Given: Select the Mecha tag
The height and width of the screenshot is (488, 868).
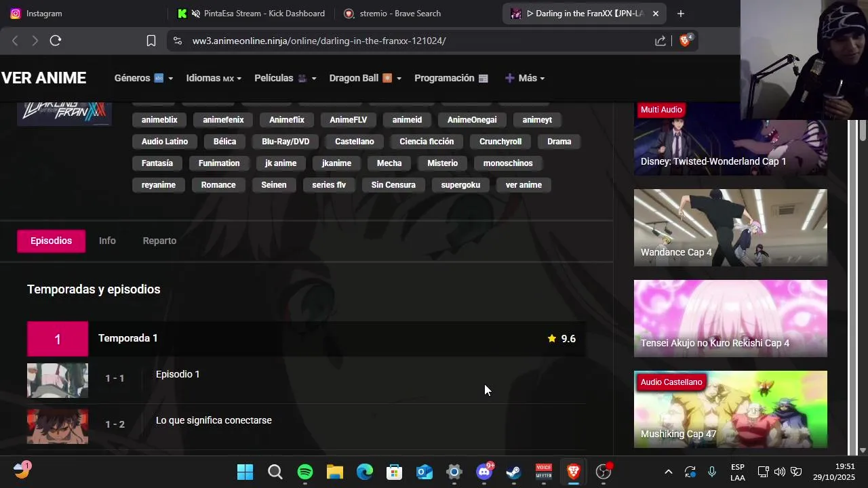Looking at the screenshot, I should click(389, 163).
